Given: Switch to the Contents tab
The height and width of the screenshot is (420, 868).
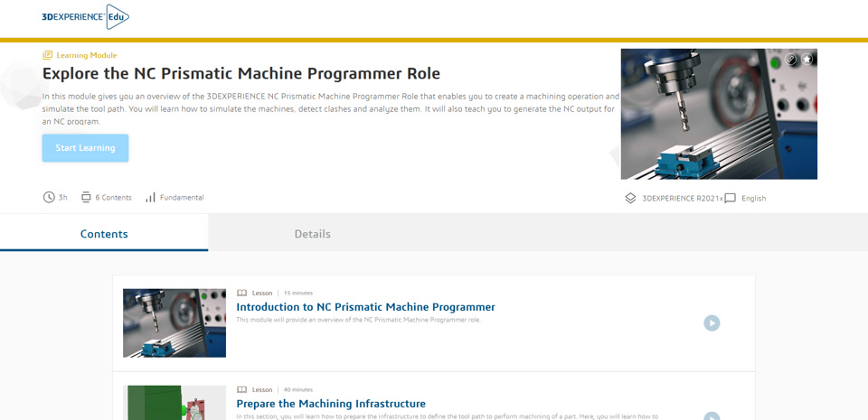Looking at the screenshot, I should click(104, 234).
